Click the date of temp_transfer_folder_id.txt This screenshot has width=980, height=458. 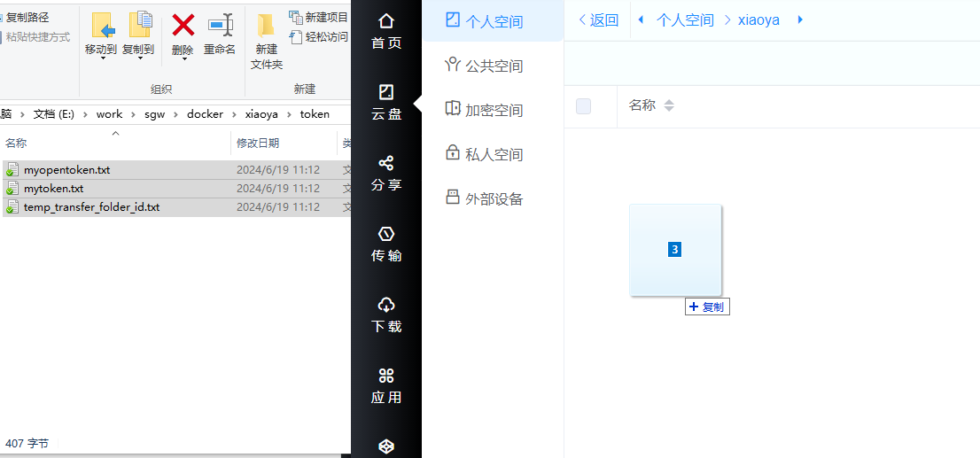278,206
